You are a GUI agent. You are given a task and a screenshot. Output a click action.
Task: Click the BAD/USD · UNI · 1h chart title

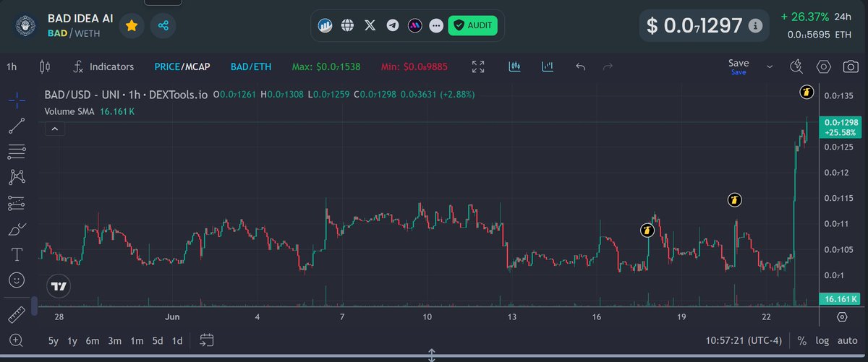126,95
